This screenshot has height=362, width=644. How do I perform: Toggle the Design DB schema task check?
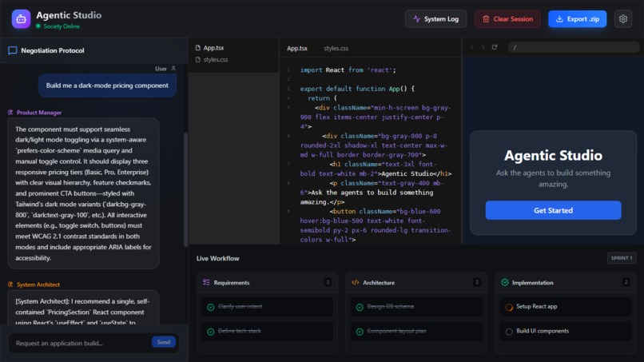pos(360,307)
